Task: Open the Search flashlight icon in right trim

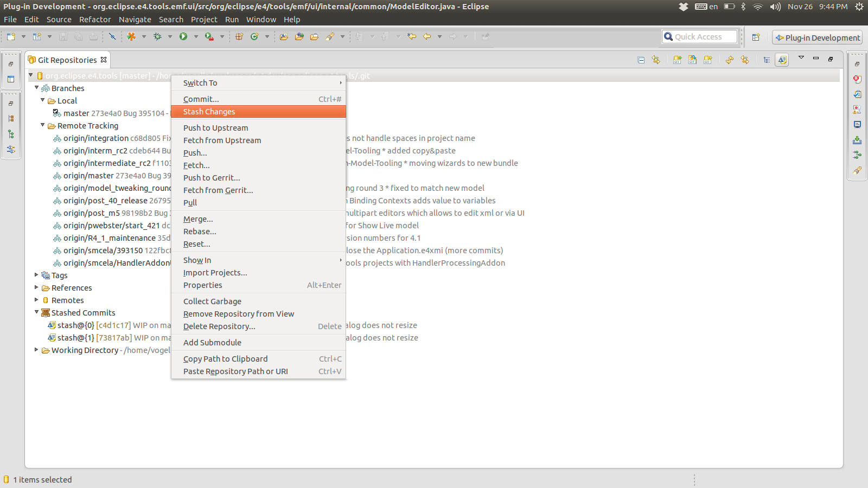Action: tap(857, 170)
